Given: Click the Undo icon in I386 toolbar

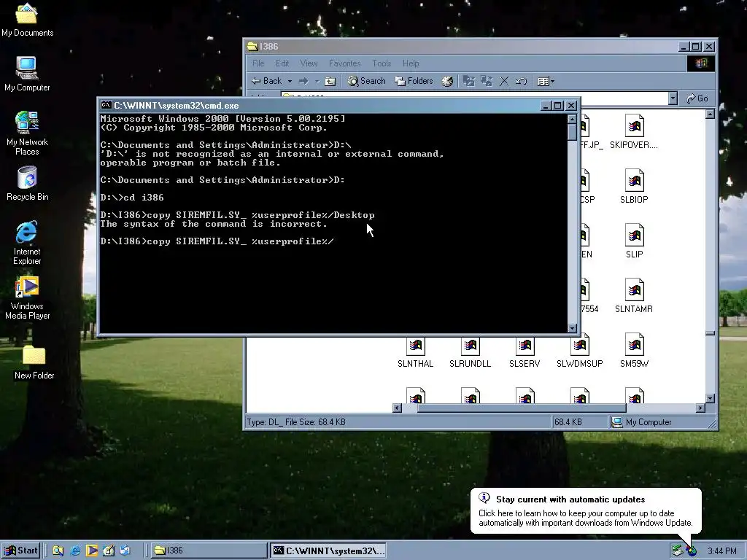Looking at the screenshot, I should click(x=521, y=82).
